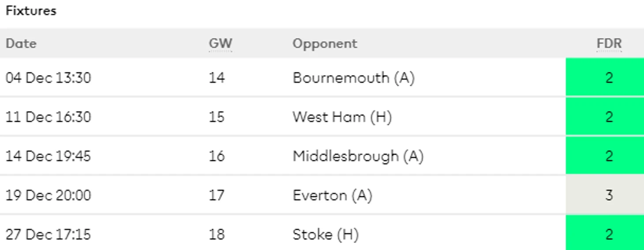Click the 27 Dec 17:15 date
This screenshot has width=644, height=250.
(x=48, y=234)
